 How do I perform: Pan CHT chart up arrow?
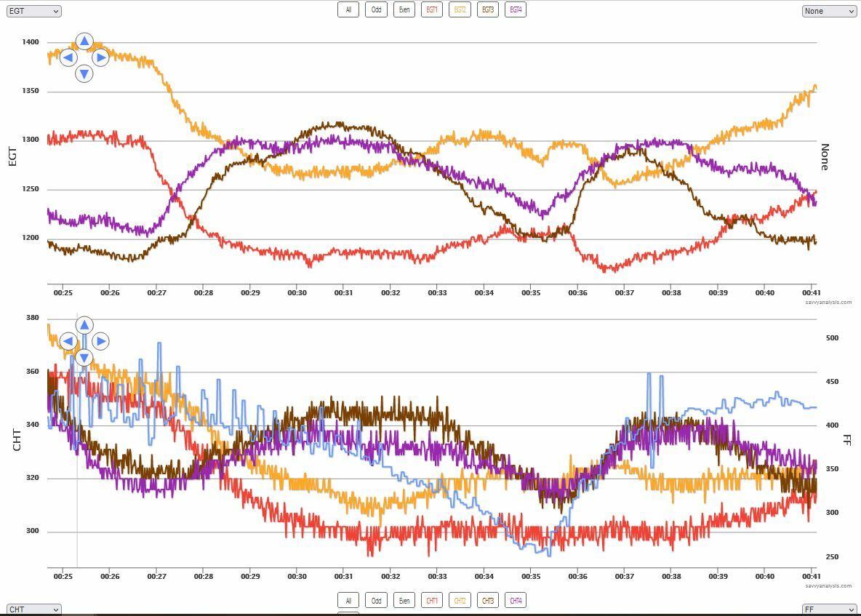pyautogui.click(x=84, y=325)
